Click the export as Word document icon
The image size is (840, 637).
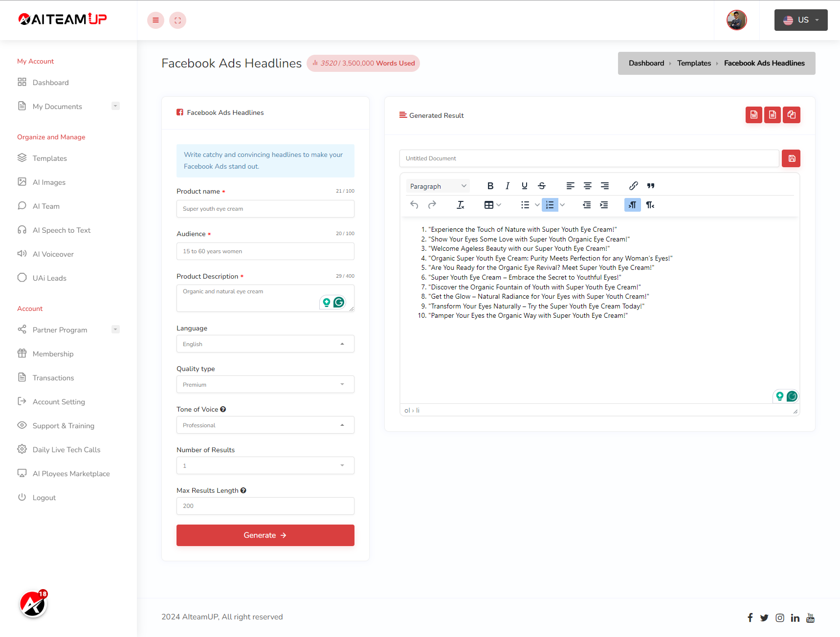[x=753, y=115]
